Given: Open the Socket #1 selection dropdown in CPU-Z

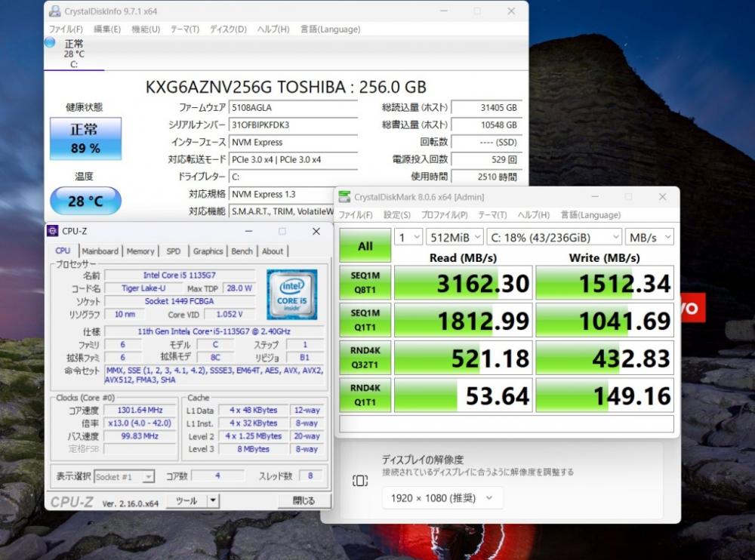Looking at the screenshot, I should [125, 477].
